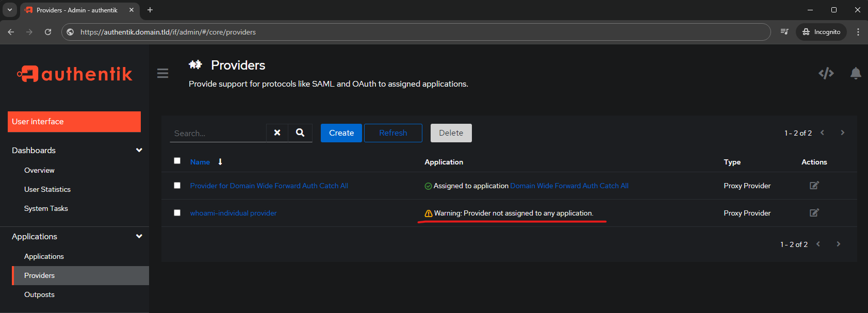Click the Delete button
The height and width of the screenshot is (313, 868).
pos(451,133)
